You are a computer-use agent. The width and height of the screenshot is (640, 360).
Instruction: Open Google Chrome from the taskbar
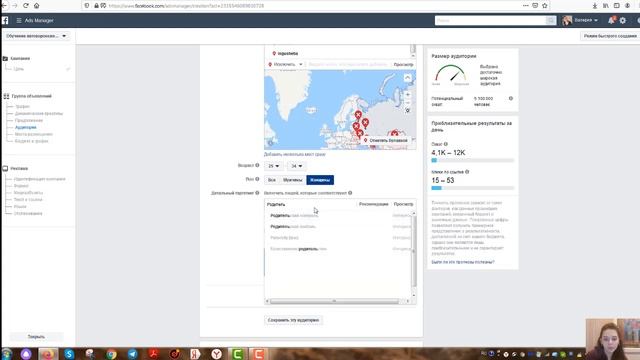[111, 354]
